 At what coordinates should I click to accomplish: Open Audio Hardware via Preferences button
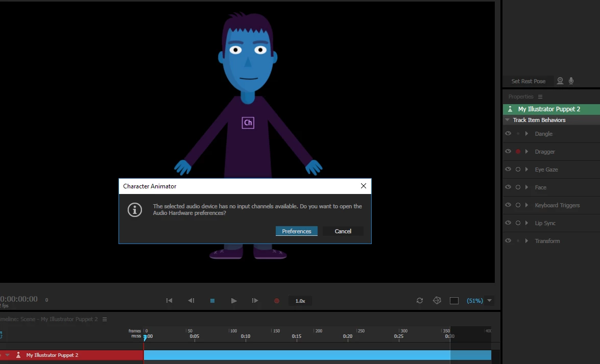(x=297, y=231)
